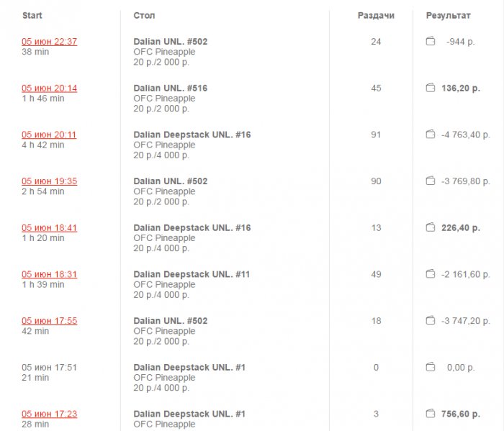Open session link 05 июн 20:14
The image size is (504, 431).
(x=49, y=89)
